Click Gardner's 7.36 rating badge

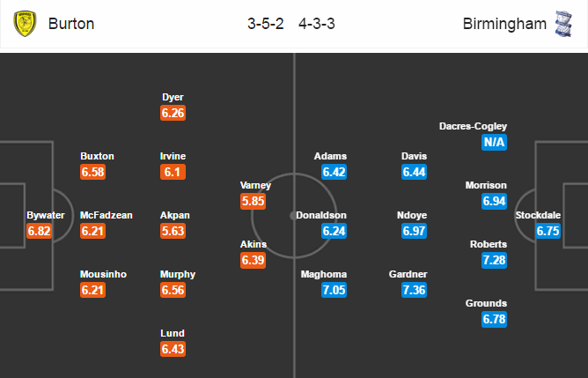(414, 290)
